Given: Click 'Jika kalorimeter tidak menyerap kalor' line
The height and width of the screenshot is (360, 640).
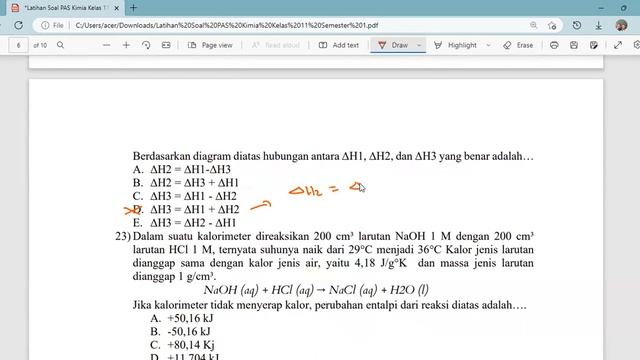Looking at the screenshot, I should pyautogui.click(x=329, y=305).
